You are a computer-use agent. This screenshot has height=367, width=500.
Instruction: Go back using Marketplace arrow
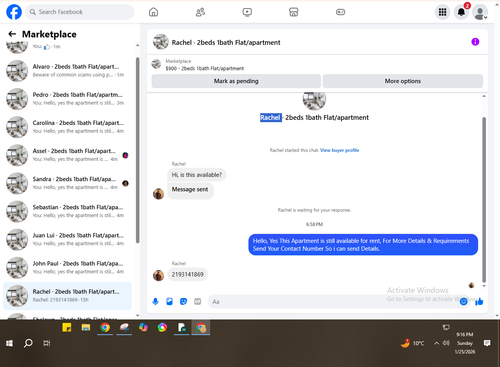(x=12, y=34)
